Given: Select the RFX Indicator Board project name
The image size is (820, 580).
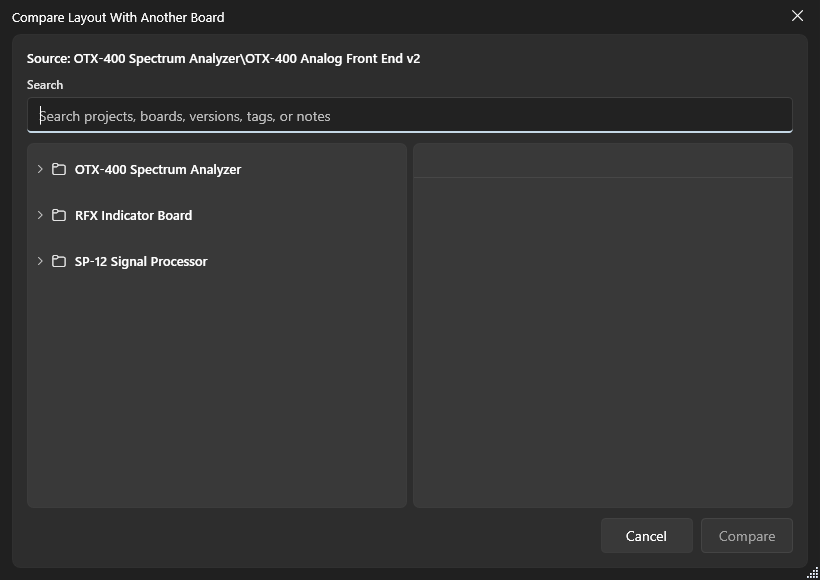Looking at the screenshot, I should (133, 215).
